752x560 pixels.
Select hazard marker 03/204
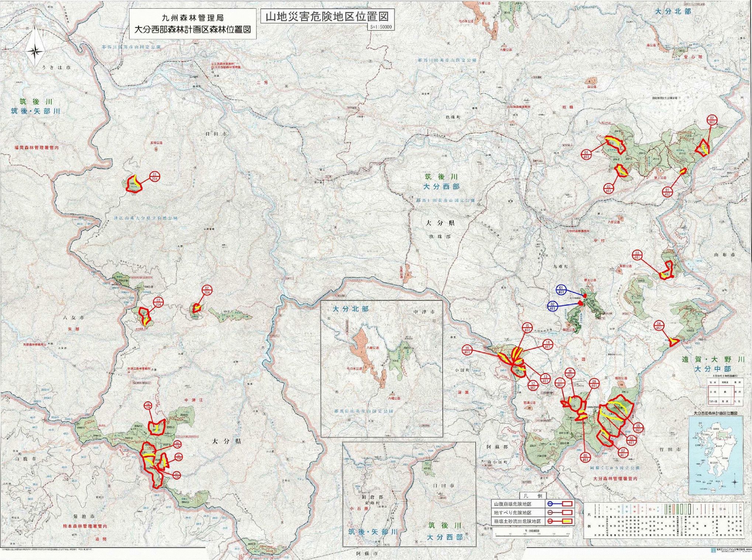[159, 303]
